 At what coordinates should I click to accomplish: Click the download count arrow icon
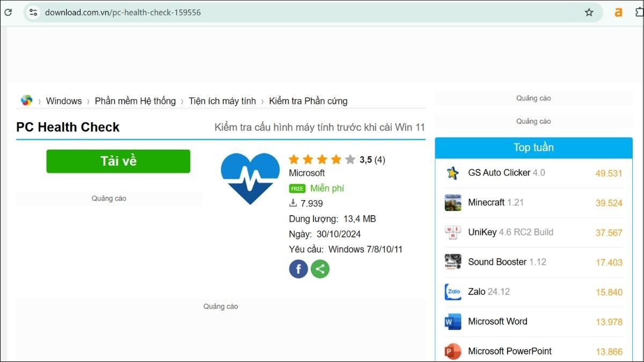point(293,203)
